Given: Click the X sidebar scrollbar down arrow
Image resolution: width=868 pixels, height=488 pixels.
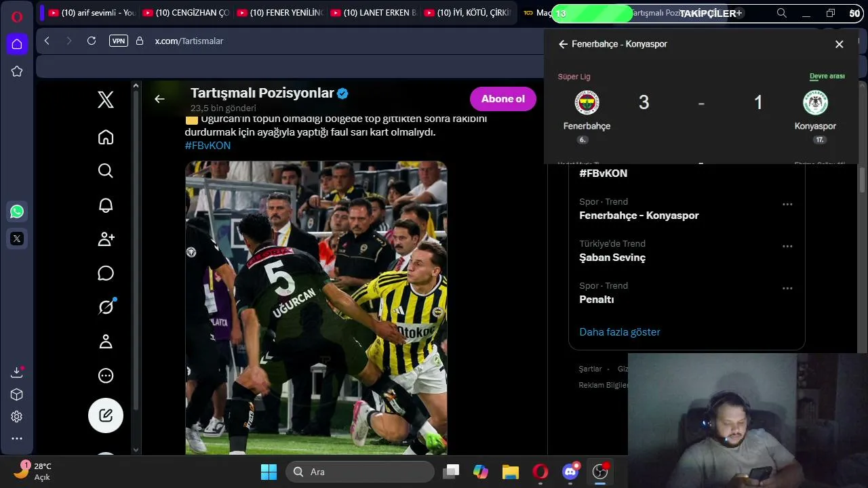Looking at the screenshot, I should point(136,449).
